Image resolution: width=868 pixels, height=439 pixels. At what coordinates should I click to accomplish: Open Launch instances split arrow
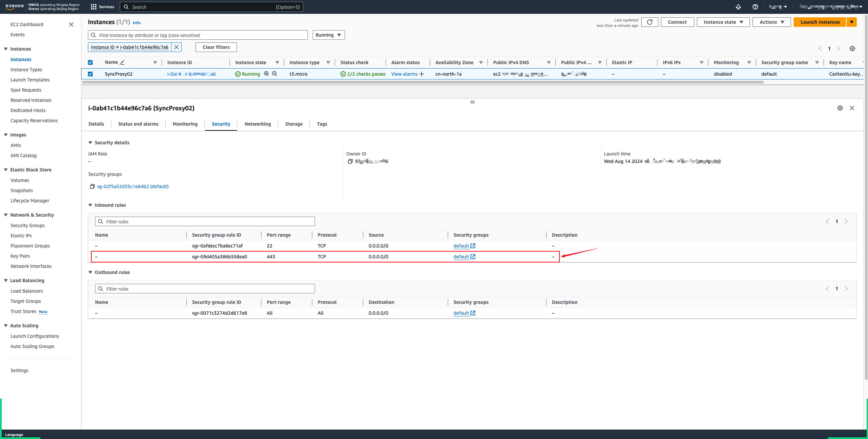[851, 22]
